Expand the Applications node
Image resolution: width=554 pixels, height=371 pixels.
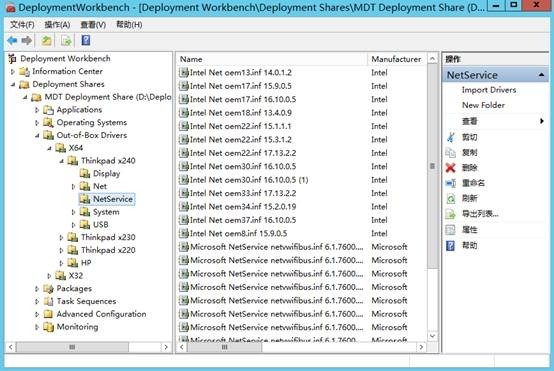coord(37,110)
